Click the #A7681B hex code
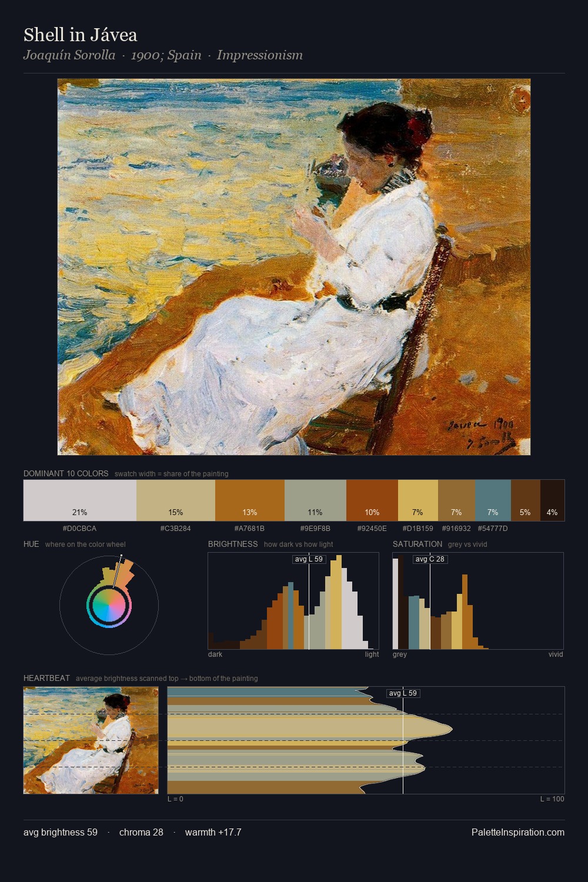Screen dimensions: 588x882 250,529
